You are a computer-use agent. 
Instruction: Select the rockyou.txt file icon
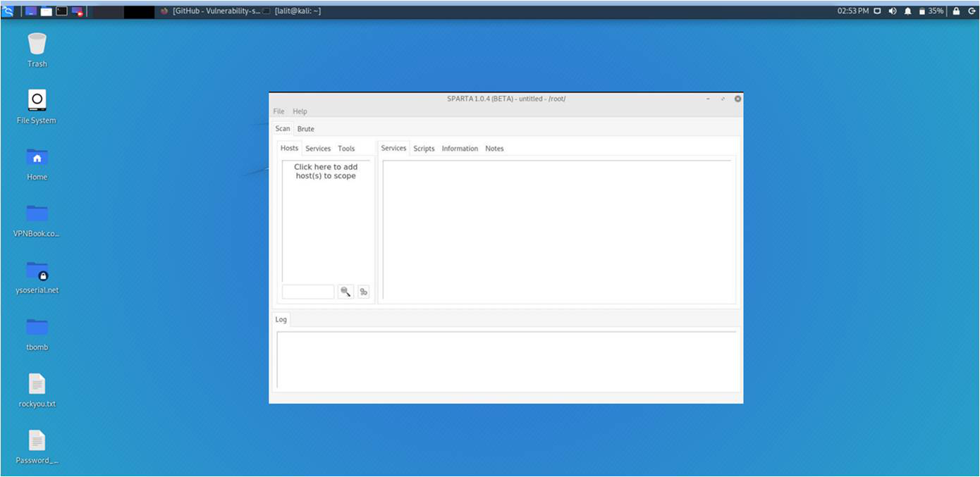tap(37, 391)
